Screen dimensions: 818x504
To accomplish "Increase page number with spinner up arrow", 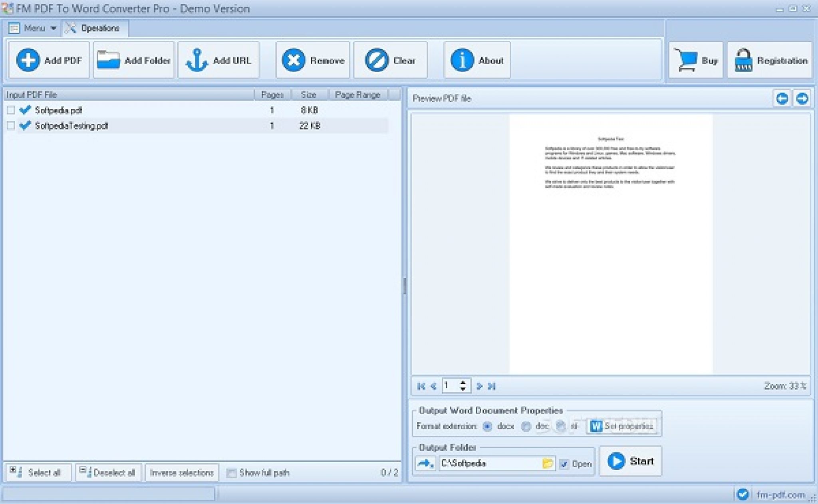I will pos(463,382).
